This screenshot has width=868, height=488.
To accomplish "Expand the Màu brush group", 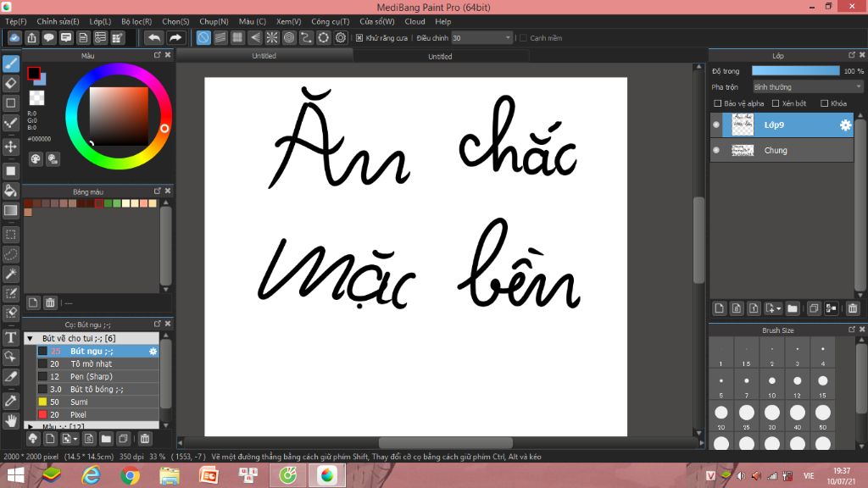I will point(30,427).
